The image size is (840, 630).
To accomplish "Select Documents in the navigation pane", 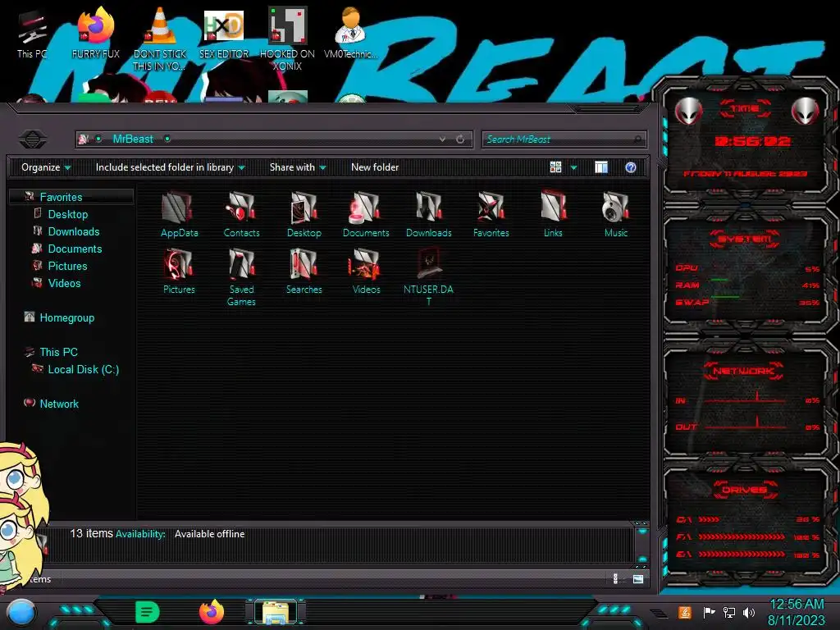I will [75, 249].
